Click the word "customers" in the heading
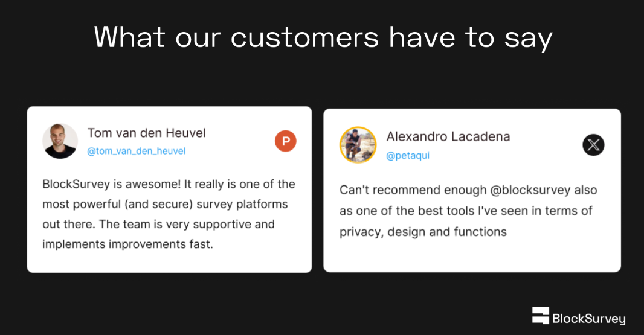The height and width of the screenshot is (335, 644). [304, 38]
